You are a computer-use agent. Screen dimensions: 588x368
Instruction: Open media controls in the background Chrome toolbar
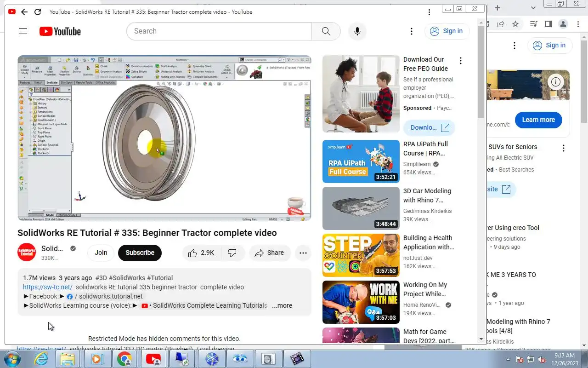coord(533,24)
